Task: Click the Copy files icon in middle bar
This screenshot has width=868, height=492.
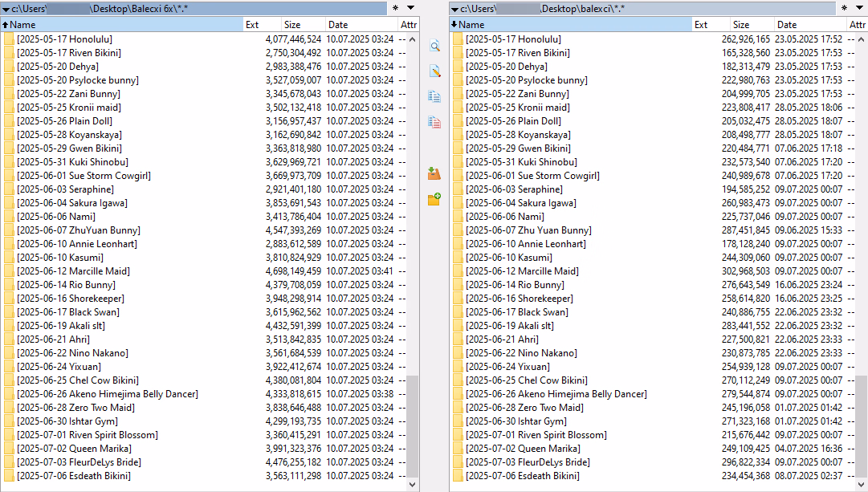Action: (x=434, y=96)
